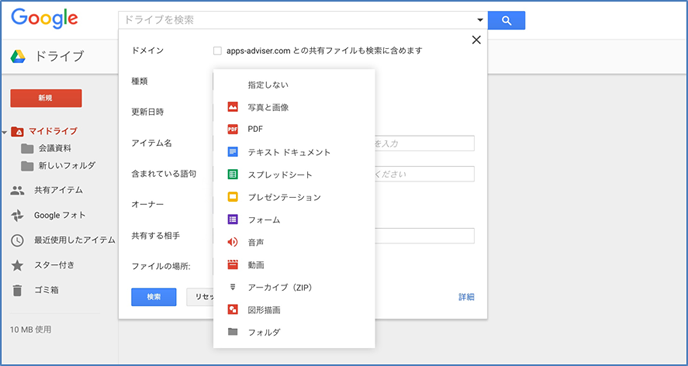Select 写真と画像 file type
The height and width of the screenshot is (366, 688).
294,107
